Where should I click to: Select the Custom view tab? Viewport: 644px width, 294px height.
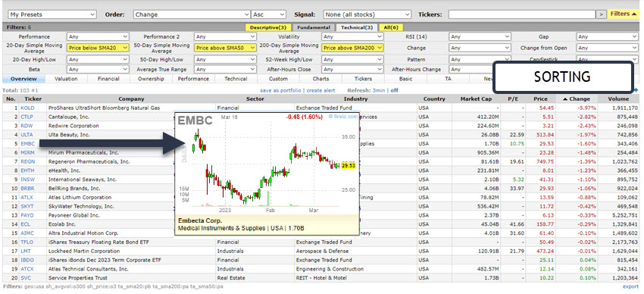(278, 79)
